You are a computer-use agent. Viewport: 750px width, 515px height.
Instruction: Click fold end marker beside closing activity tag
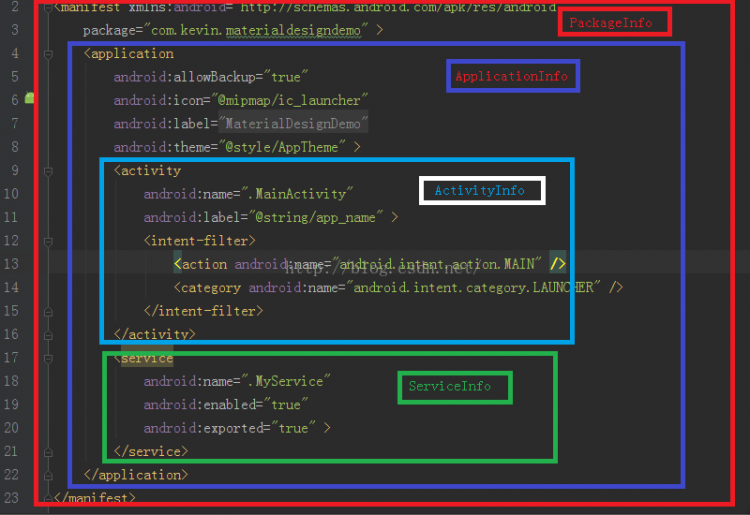coord(48,335)
